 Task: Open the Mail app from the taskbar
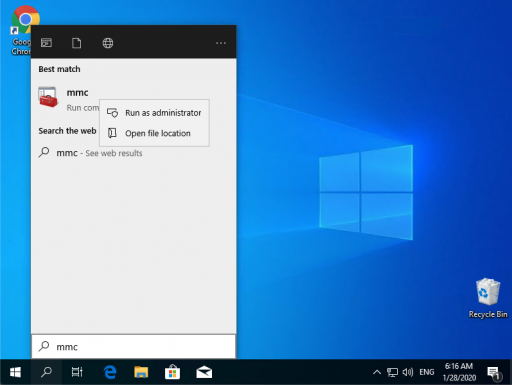pos(204,372)
